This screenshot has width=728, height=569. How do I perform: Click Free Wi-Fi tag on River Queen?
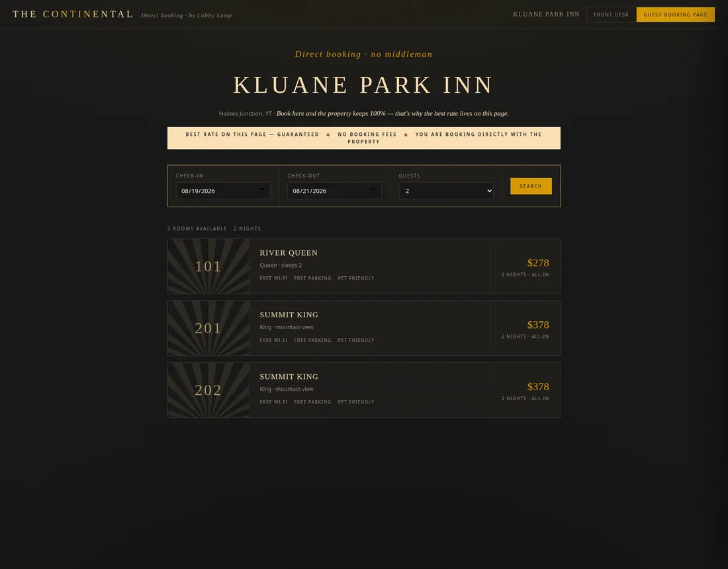(x=273, y=278)
